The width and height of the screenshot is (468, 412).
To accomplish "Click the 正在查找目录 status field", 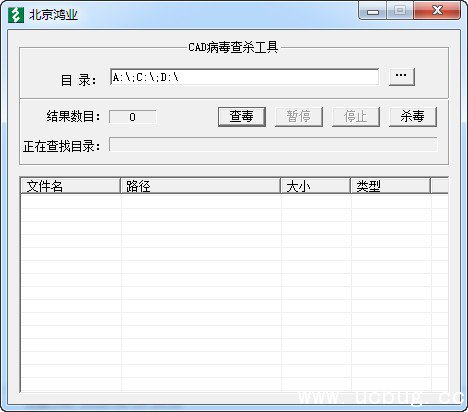I will coord(273,144).
